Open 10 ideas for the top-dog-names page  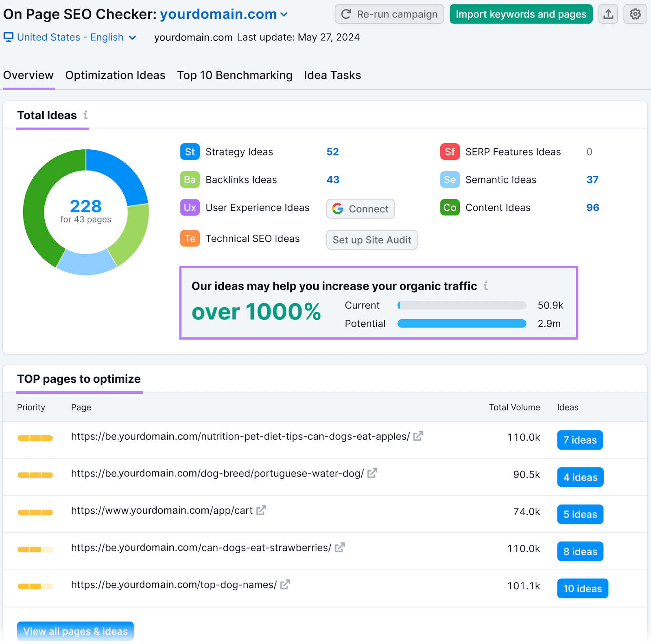click(x=582, y=588)
